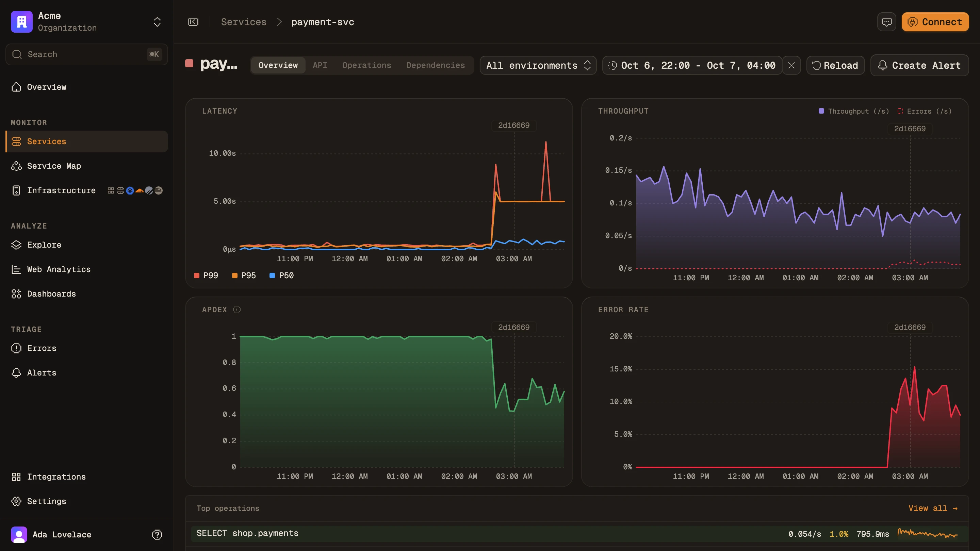
Task: Click the clock icon in time range picker
Action: [x=612, y=65]
